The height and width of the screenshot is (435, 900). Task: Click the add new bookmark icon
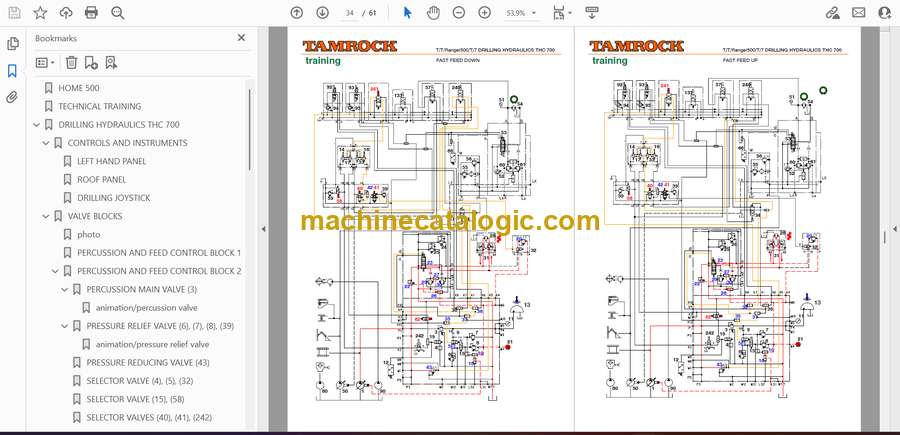(91, 63)
